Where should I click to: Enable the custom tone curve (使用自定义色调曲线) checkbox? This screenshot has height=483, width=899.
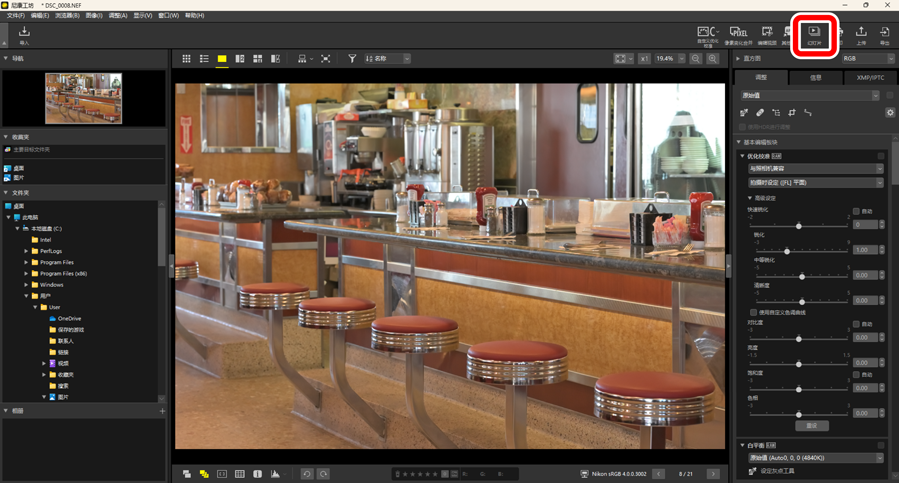[752, 313]
